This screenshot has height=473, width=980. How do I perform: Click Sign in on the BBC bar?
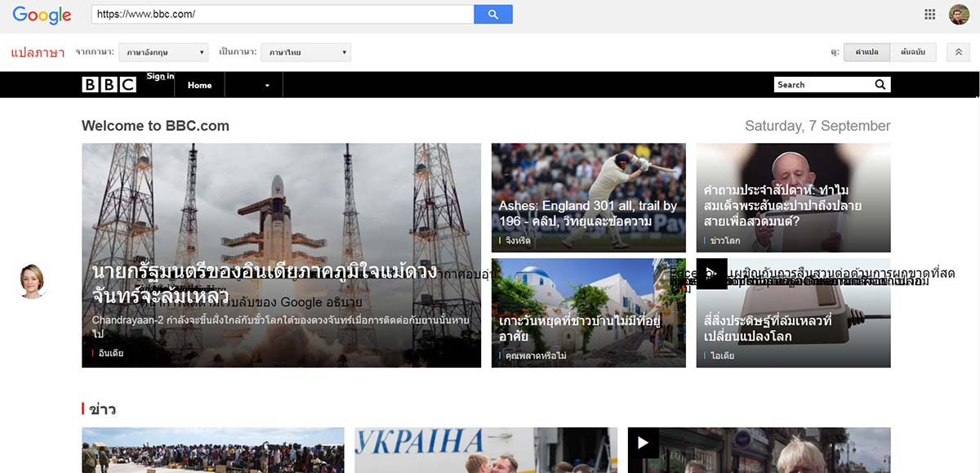click(x=160, y=77)
